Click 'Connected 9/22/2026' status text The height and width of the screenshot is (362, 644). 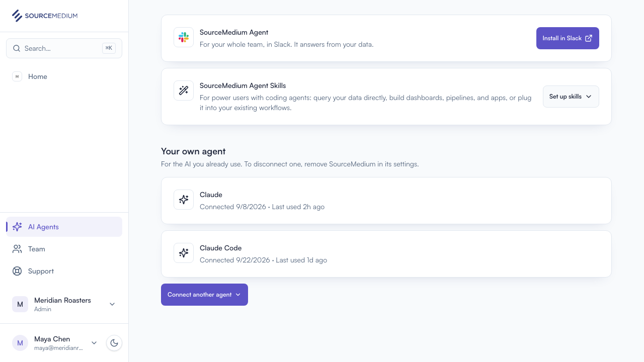click(x=235, y=260)
